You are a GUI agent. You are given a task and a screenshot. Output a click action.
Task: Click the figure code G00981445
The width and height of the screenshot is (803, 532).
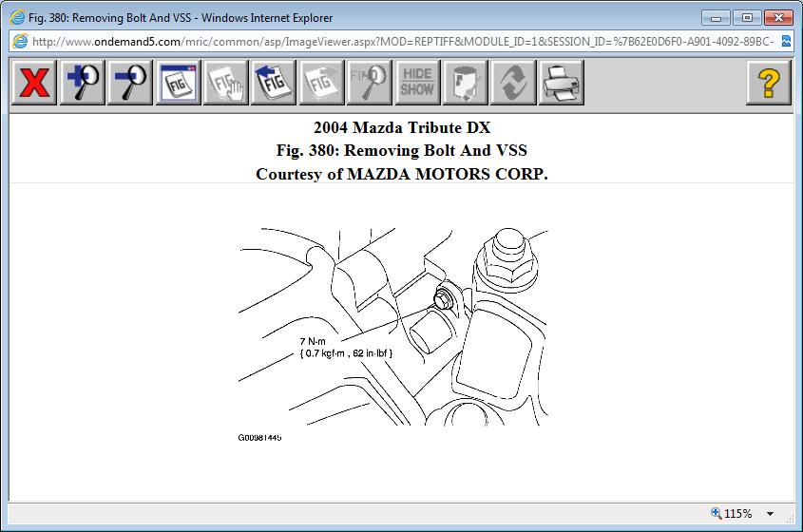[x=259, y=438]
